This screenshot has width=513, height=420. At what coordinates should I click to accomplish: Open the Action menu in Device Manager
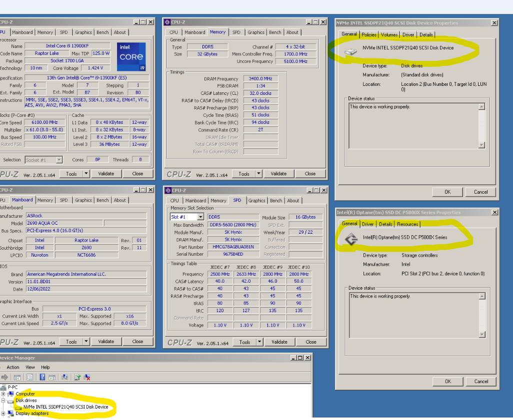pyautogui.click(x=13, y=368)
